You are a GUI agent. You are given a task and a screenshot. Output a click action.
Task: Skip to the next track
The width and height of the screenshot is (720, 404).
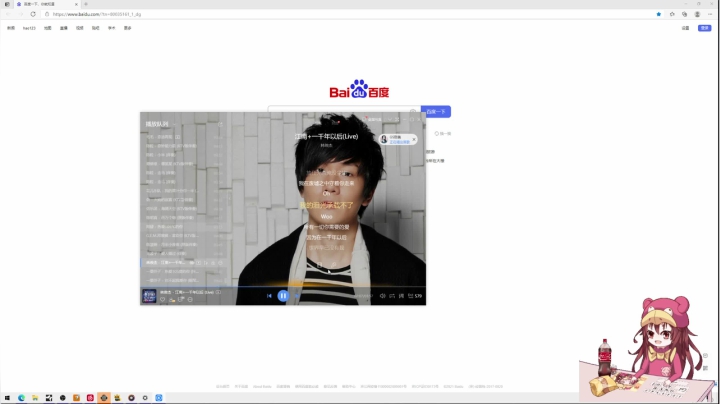(x=297, y=296)
